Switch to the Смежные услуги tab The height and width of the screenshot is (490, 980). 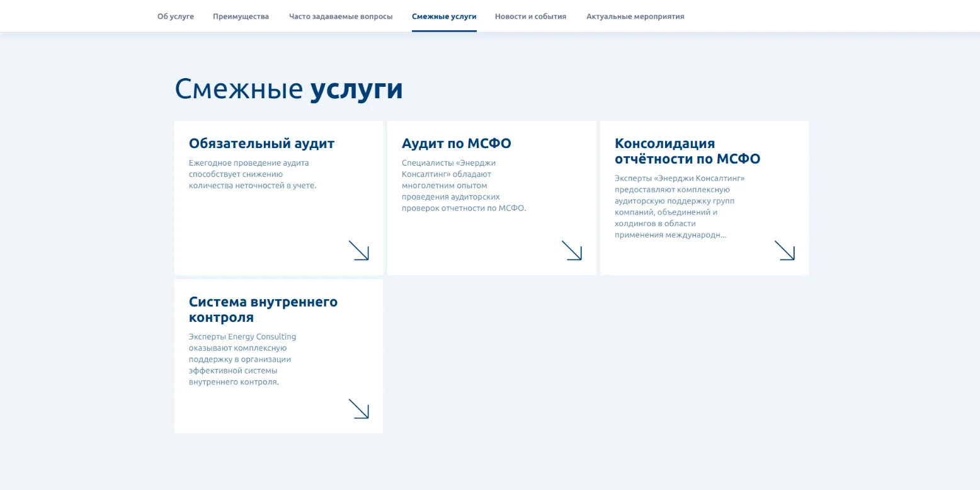pos(444,16)
